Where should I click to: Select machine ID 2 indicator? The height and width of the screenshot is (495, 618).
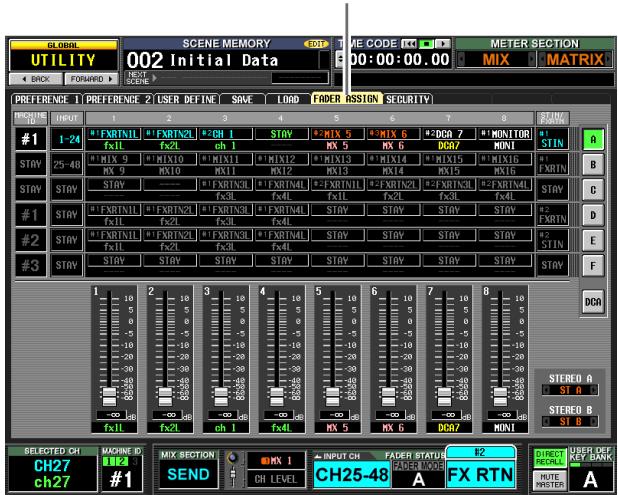click(122, 461)
